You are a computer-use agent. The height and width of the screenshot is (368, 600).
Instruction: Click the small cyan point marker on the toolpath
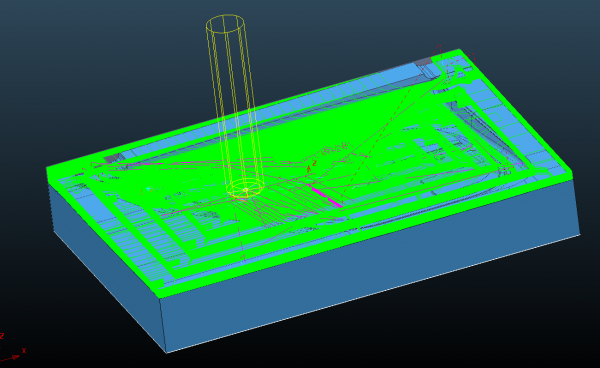click(148, 189)
